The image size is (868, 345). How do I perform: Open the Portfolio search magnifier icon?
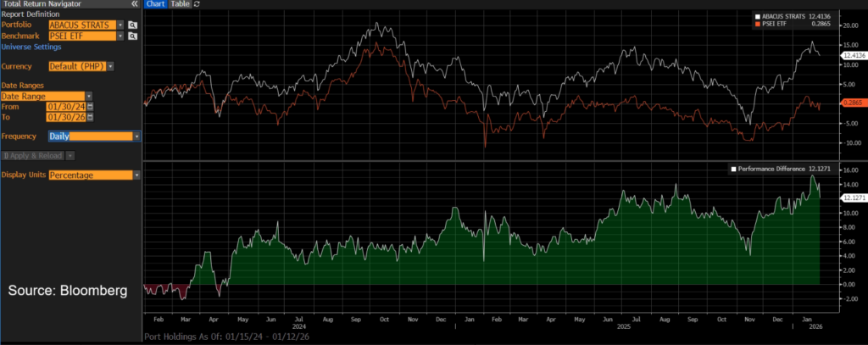coord(133,25)
